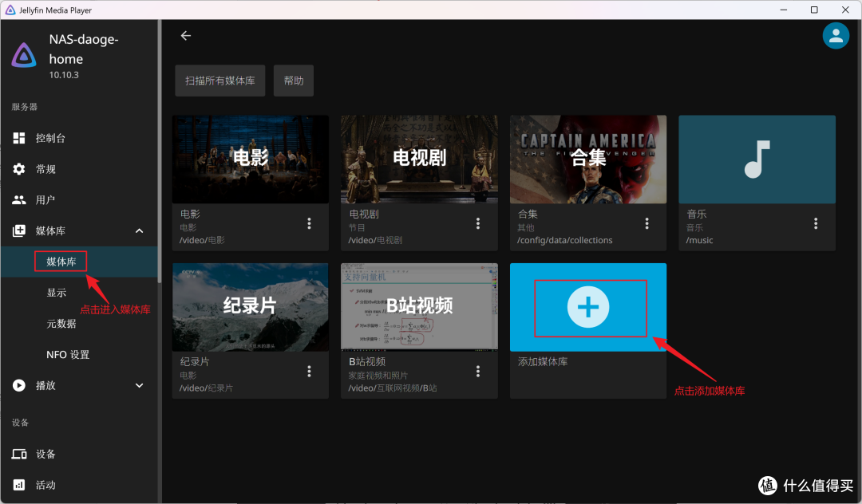Open the 合集 Captain America thumbnail

(588, 159)
